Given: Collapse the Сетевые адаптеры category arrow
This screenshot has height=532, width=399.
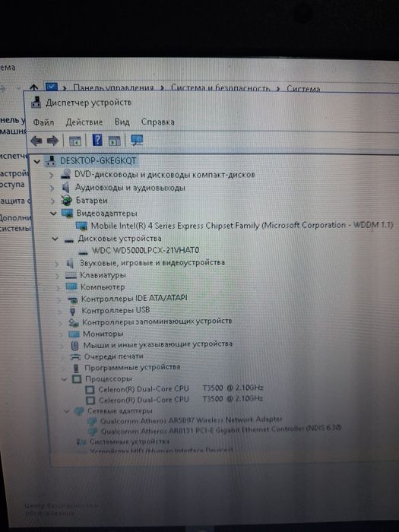Looking at the screenshot, I should (66, 411).
